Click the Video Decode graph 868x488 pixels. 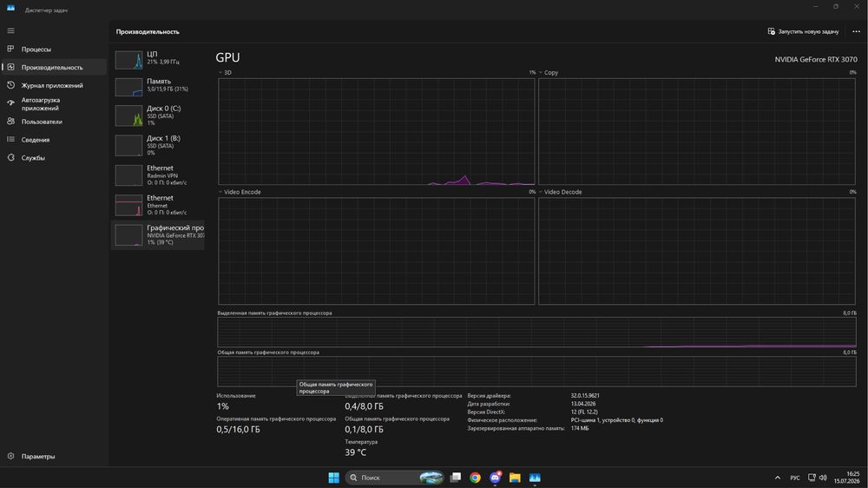click(x=697, y=251)
